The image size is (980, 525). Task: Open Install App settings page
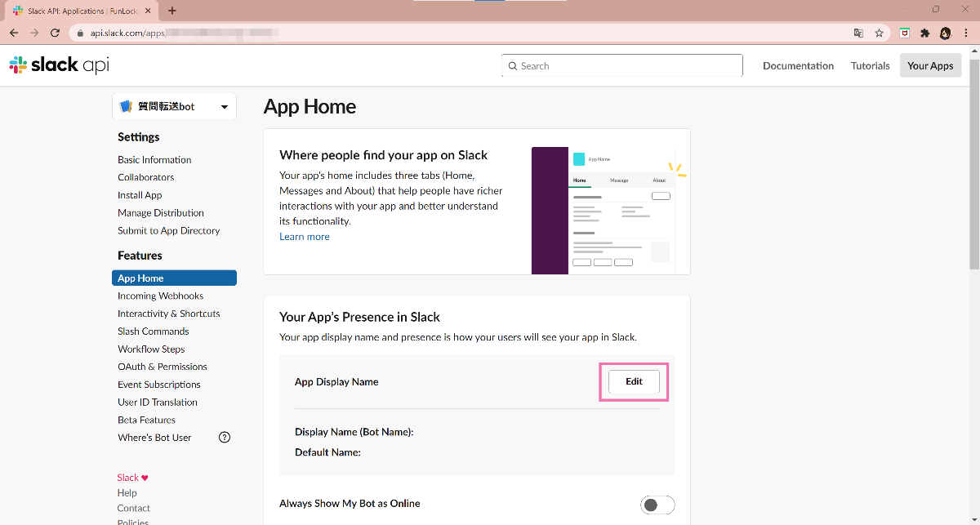(x=140, y=195)
